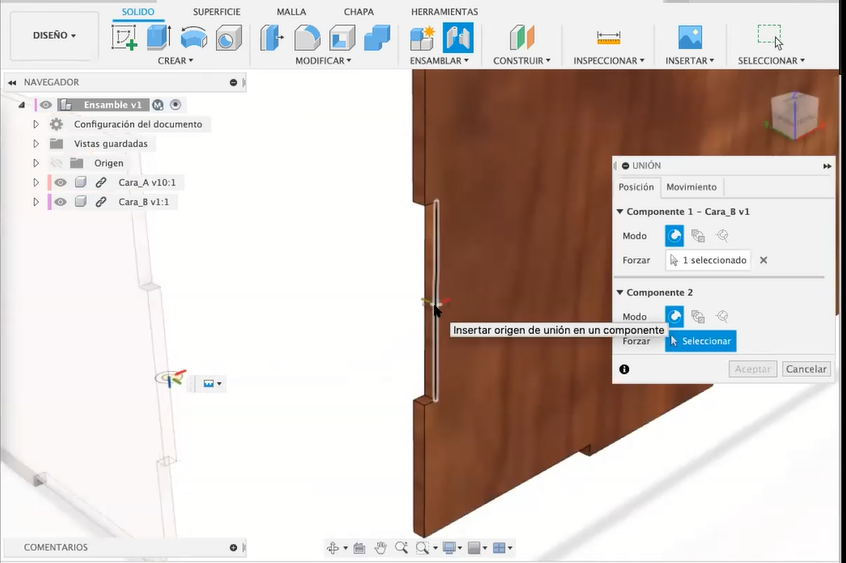
Task: Switch to the SUPERFICIE tab
Action: pos(216,12)
